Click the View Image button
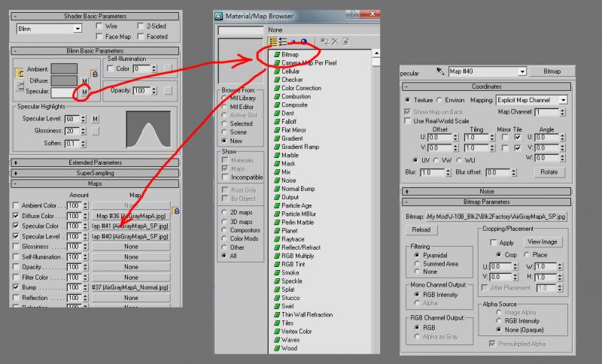The height and width of the screenshot is (364, 602). [542, 242]
